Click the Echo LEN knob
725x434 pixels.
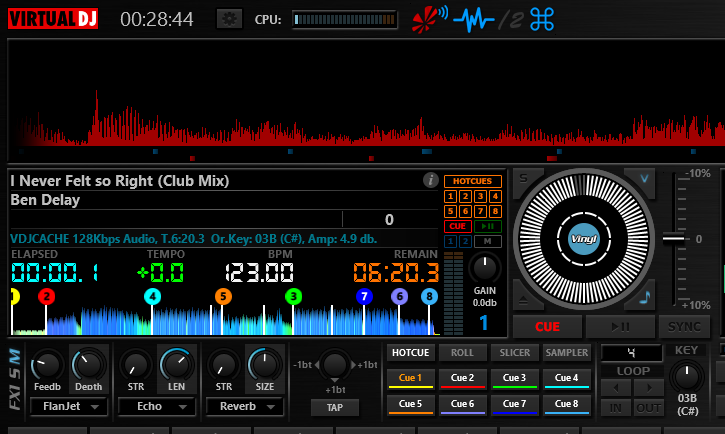pos(176,366)
